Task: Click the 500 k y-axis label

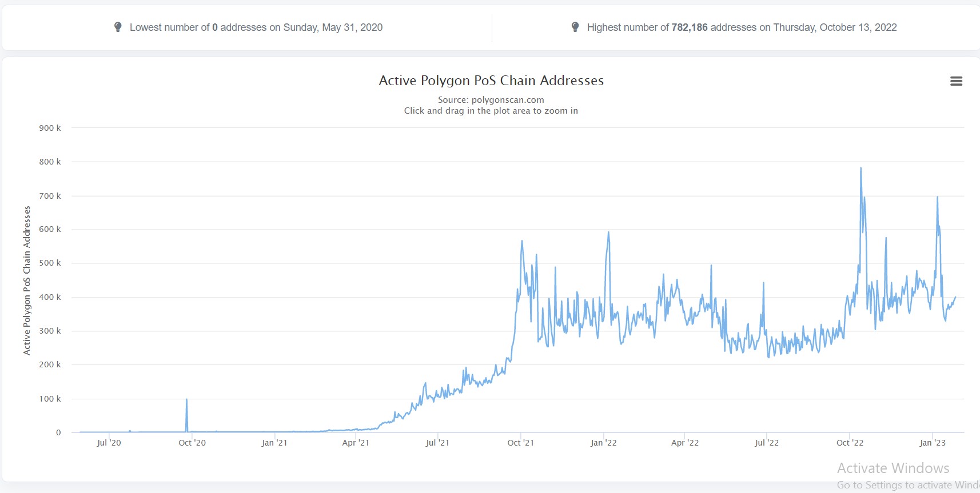Action: [50, 263]
